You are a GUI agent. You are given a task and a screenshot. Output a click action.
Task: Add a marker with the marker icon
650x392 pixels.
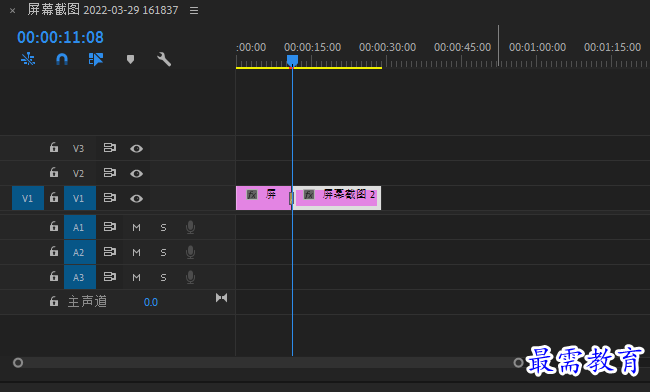(x=130, y=59)
